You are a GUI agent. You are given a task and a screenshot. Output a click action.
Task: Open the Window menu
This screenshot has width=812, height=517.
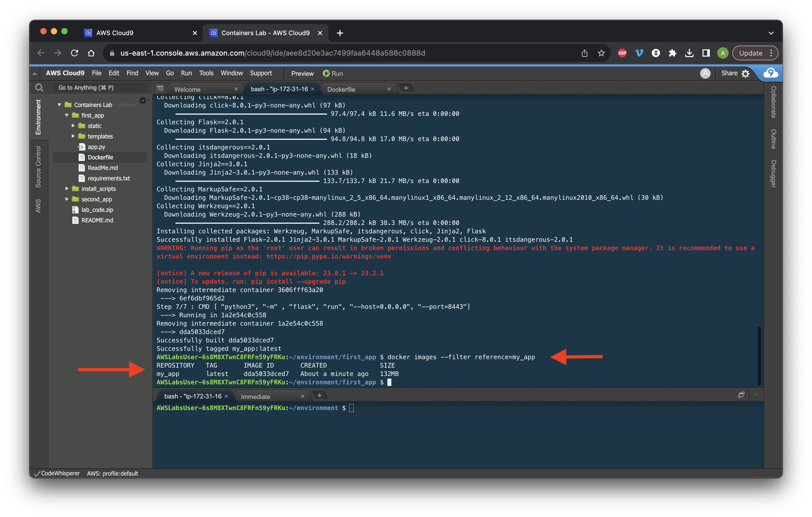pos(231,73)
